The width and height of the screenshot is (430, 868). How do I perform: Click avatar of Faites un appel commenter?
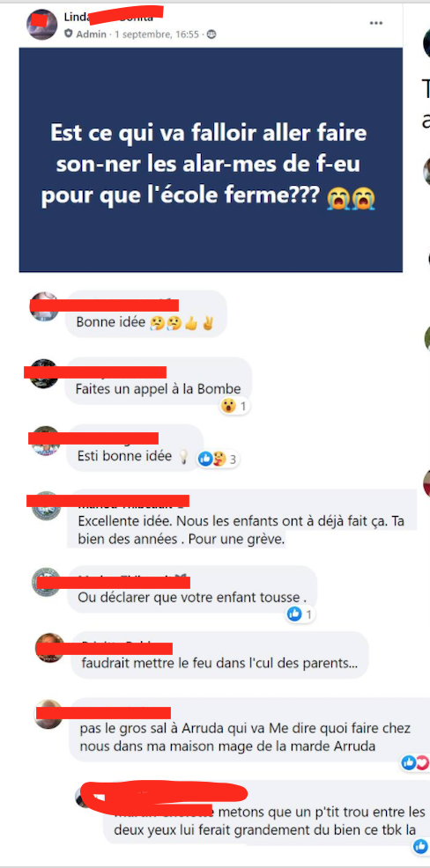click(44, 373)
